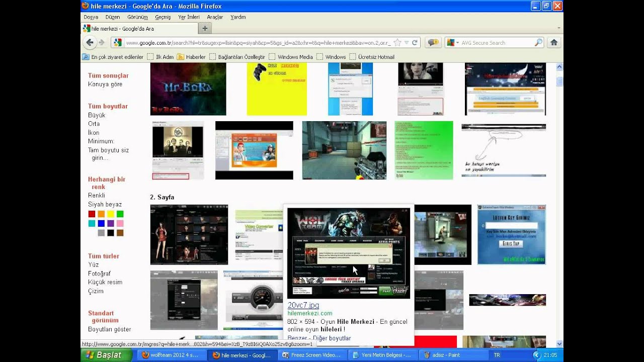Filter by Çizim image type
The image size is (644, 362).
[x=96, y=291]
